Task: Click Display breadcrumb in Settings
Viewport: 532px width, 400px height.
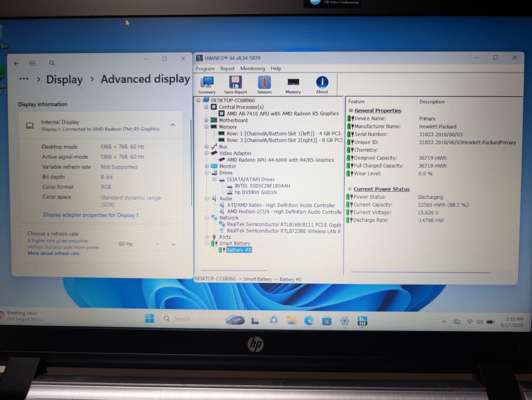Action: click(65, 79)
